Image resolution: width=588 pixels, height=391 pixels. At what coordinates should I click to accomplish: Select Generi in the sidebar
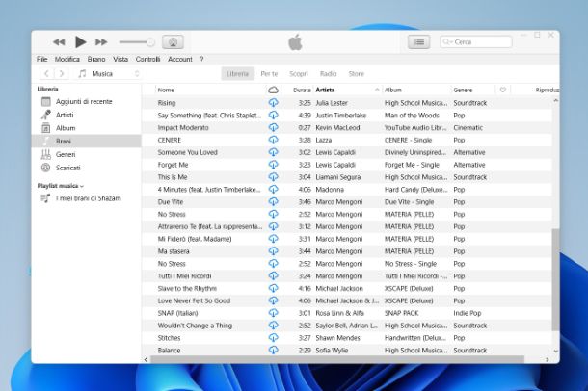(x=86, y=154)
